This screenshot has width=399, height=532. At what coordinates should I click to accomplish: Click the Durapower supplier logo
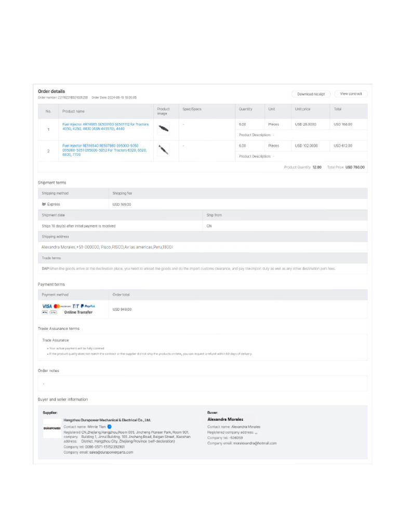click(52, 429)
